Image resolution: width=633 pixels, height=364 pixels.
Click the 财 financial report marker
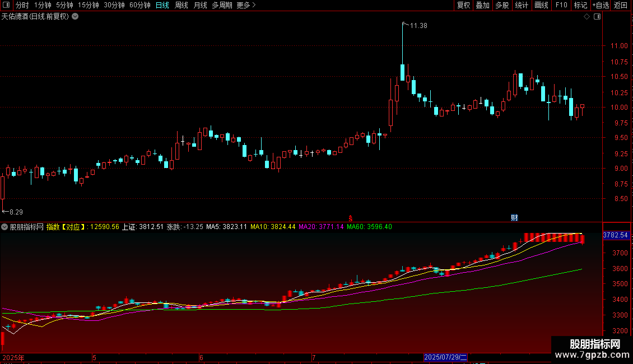coord(514,218)
